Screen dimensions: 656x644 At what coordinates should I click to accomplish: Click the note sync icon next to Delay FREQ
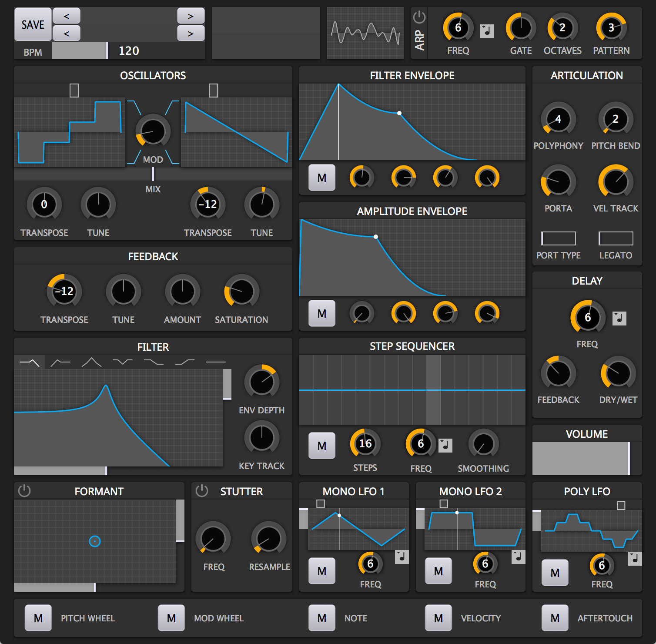tap(619, 318)
